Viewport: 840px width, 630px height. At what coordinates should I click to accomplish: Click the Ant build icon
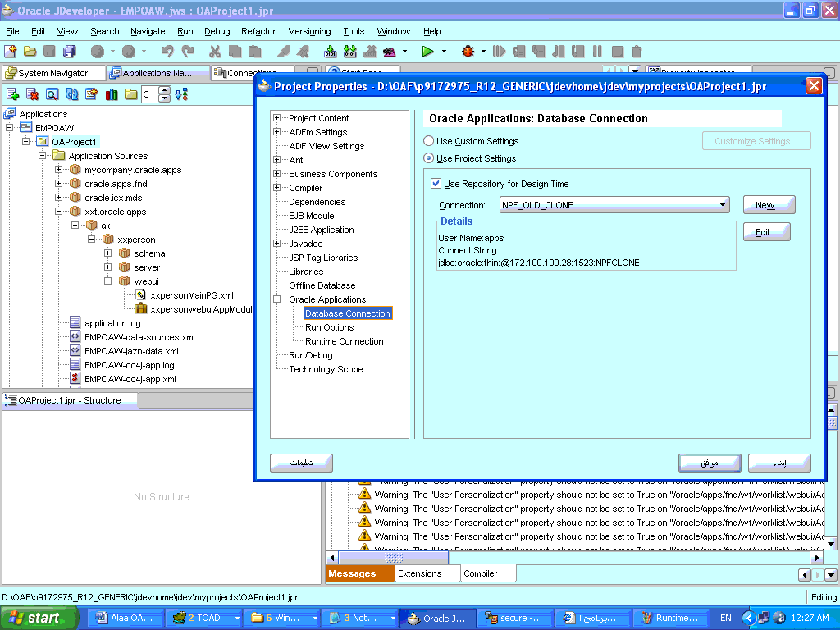pos(390,52)
